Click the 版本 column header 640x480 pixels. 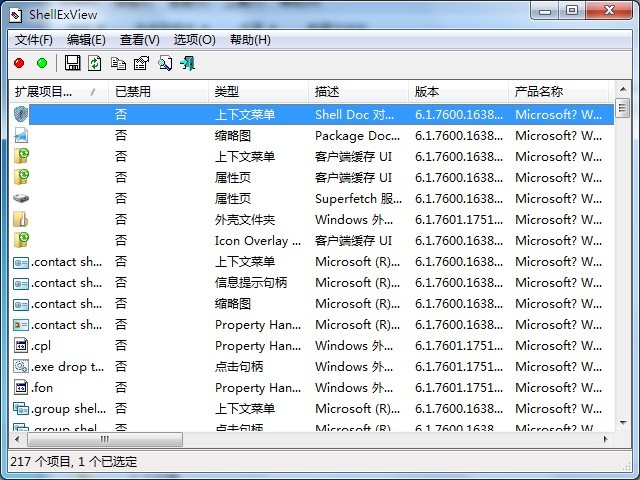click(427, 92)
